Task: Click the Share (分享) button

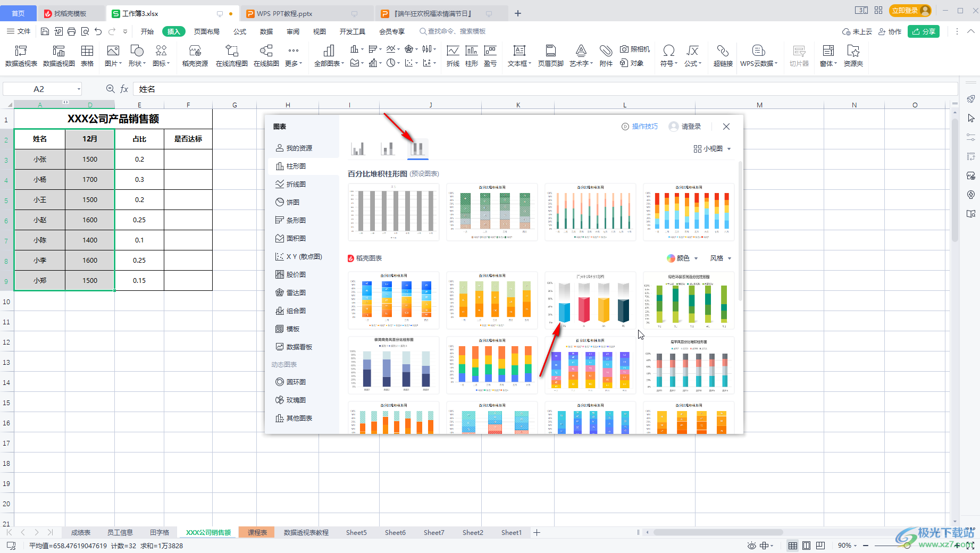Action: pyautogui.click(x=924, y=31)
